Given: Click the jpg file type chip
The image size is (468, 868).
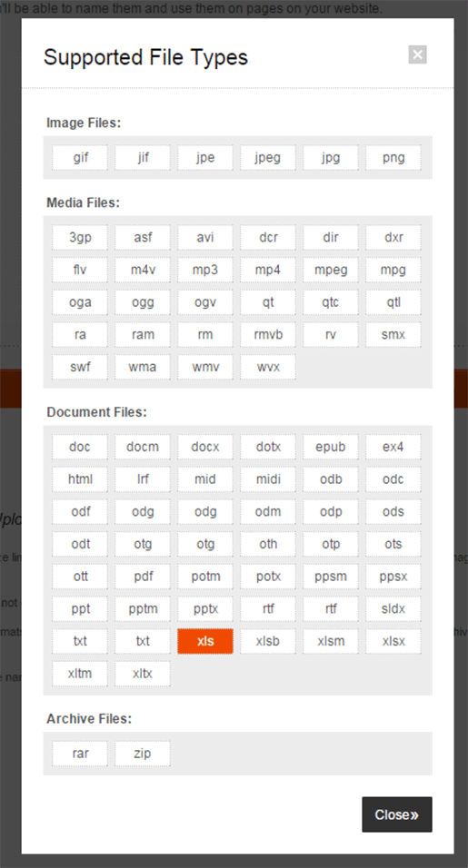Looking at the screenshot, I should (x=331, y=157).
